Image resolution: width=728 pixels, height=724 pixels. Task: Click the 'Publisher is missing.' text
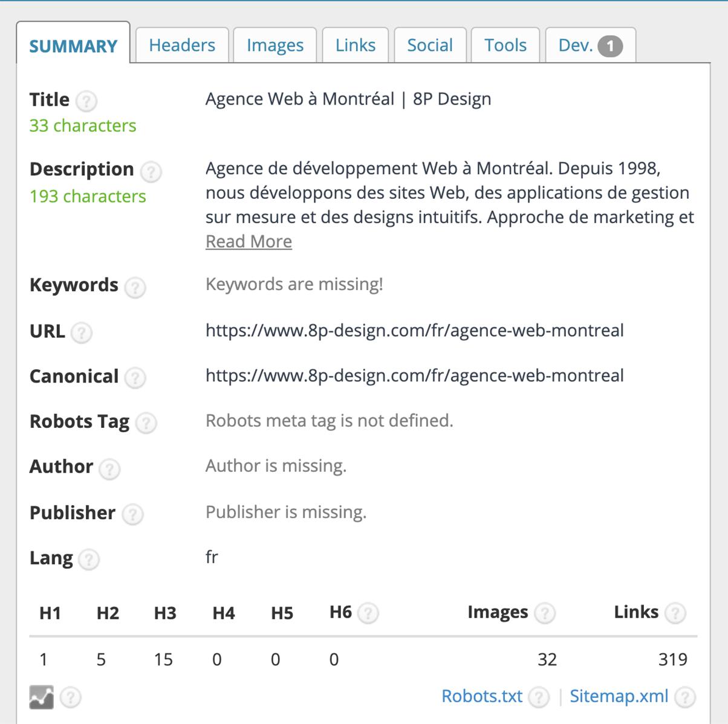coord(286,512)
